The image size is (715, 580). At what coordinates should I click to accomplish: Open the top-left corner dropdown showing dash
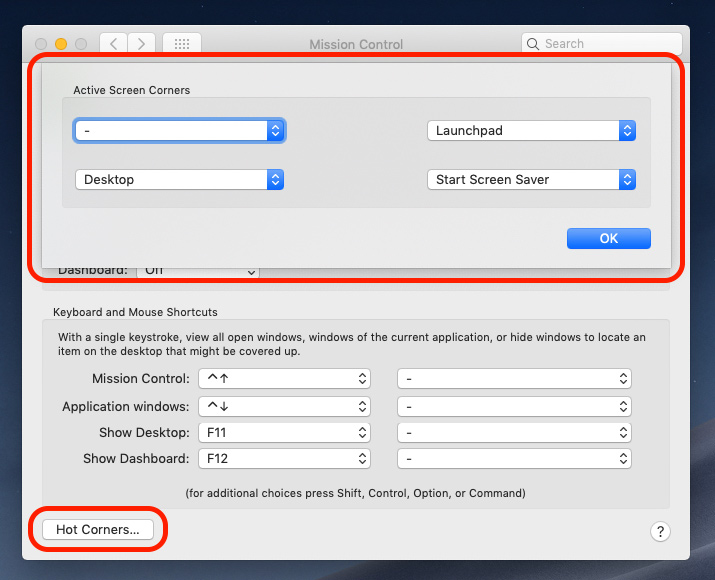(179, 131)
